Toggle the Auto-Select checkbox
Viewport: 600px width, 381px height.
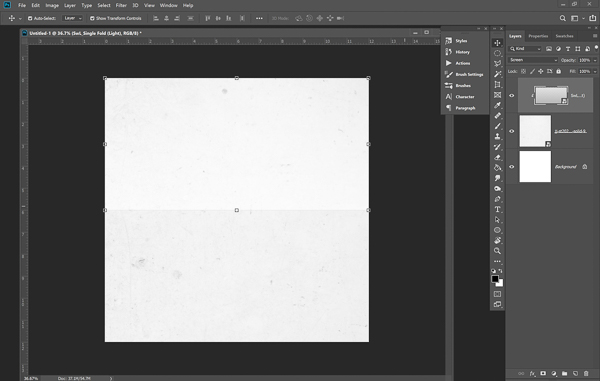pos(30,18)
